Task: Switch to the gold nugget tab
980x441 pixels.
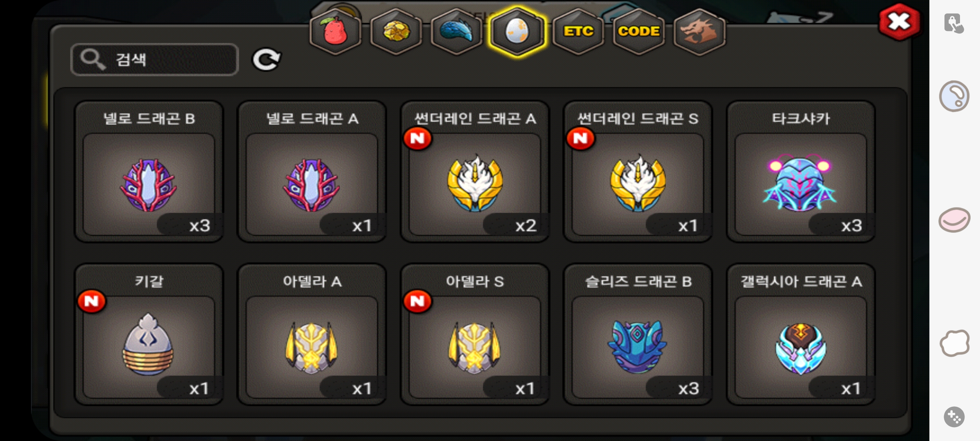Action: [396, 31]
